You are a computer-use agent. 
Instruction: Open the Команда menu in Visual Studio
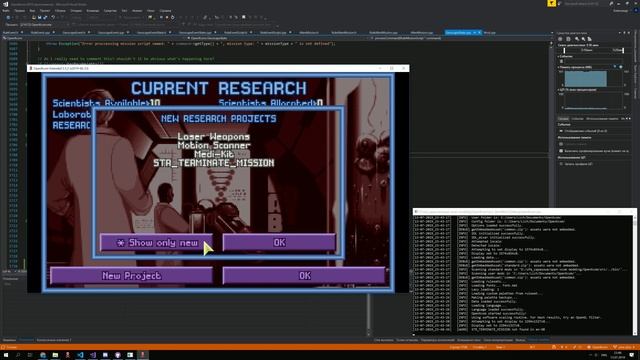[93, 11]
